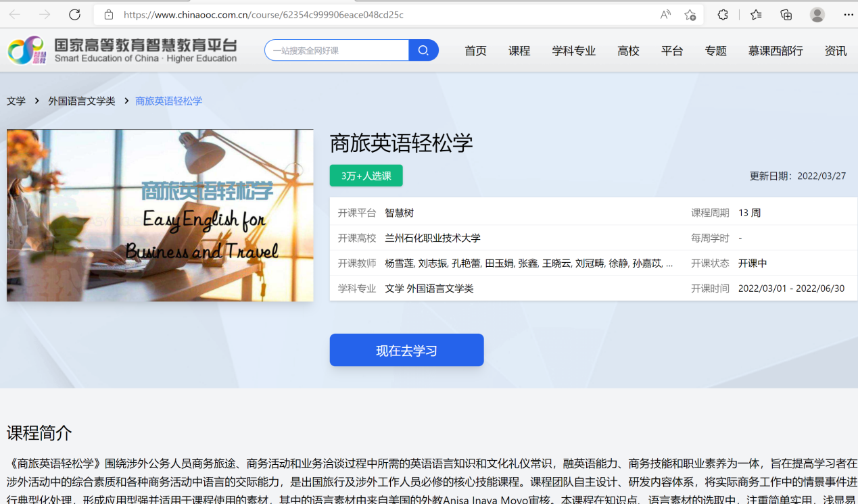Select 学科专业 in the navigation bar
The height and width of the screenshot is (504, 858).
pos(573,51)
